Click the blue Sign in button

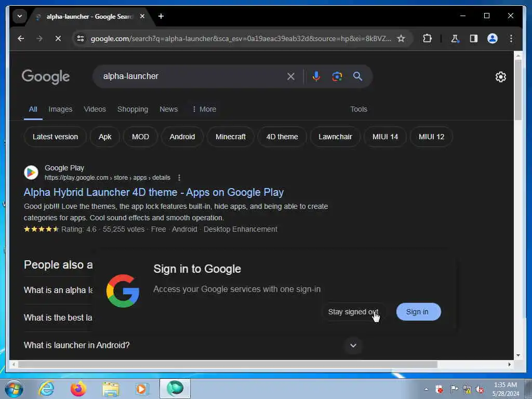click(x=418, y=312)
